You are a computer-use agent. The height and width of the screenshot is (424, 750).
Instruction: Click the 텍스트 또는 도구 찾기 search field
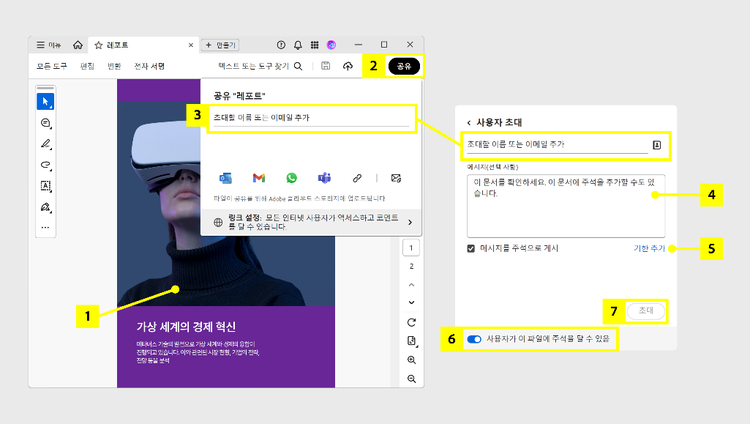[254, 66]
